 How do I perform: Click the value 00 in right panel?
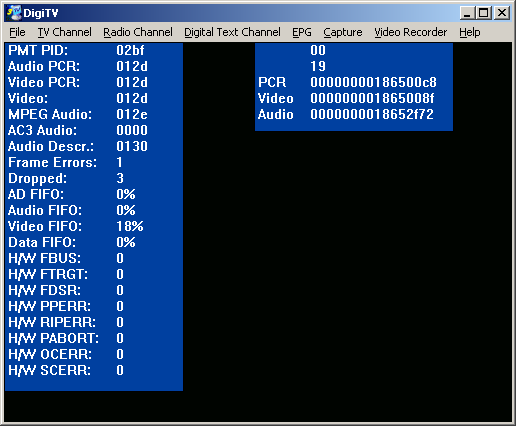tap(318, 50)
